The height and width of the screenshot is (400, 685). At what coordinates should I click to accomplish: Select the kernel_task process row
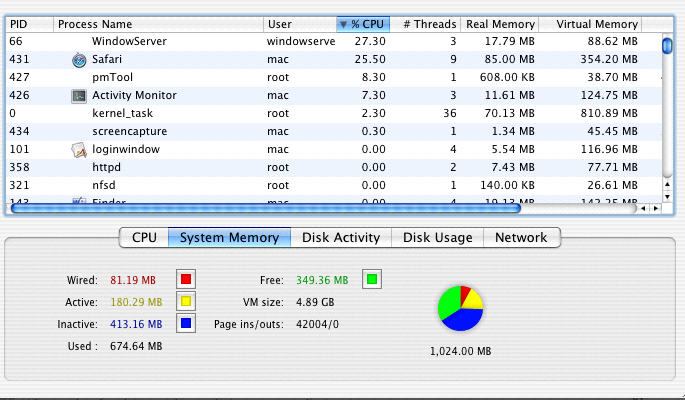334,114
